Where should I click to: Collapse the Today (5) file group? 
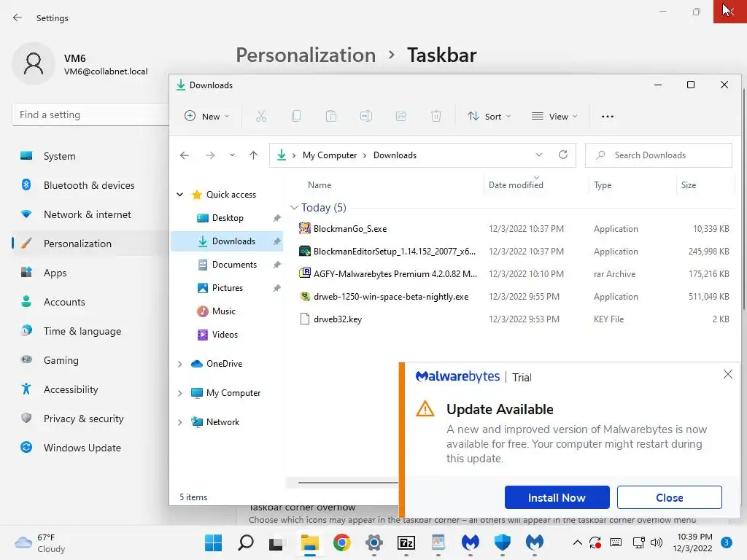[295, 208]
